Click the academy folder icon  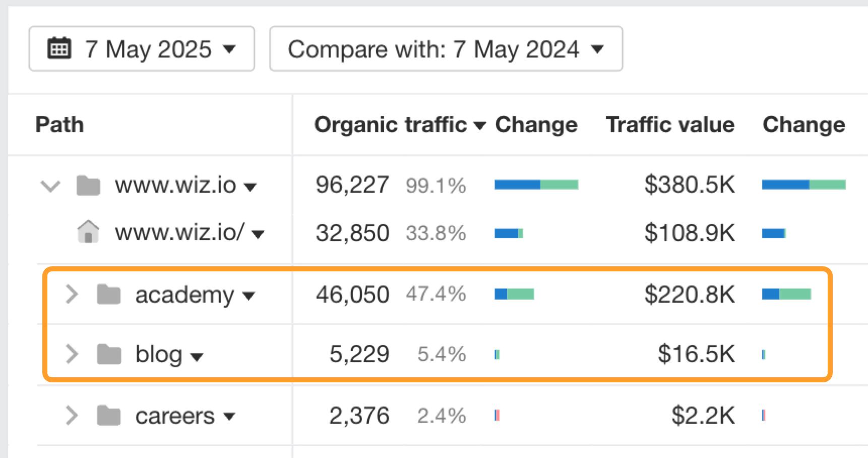[109, 295]
